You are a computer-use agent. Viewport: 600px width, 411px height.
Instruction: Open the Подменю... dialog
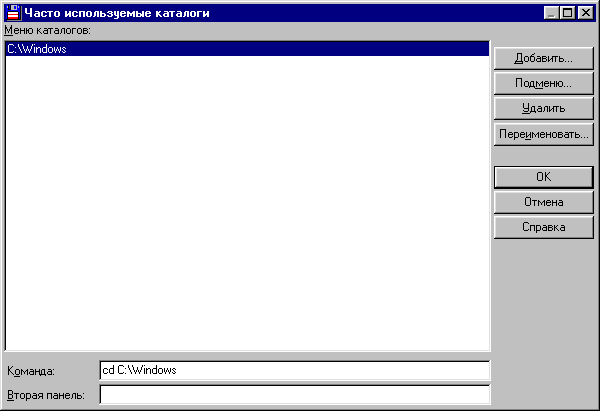[x=544, y=83]
